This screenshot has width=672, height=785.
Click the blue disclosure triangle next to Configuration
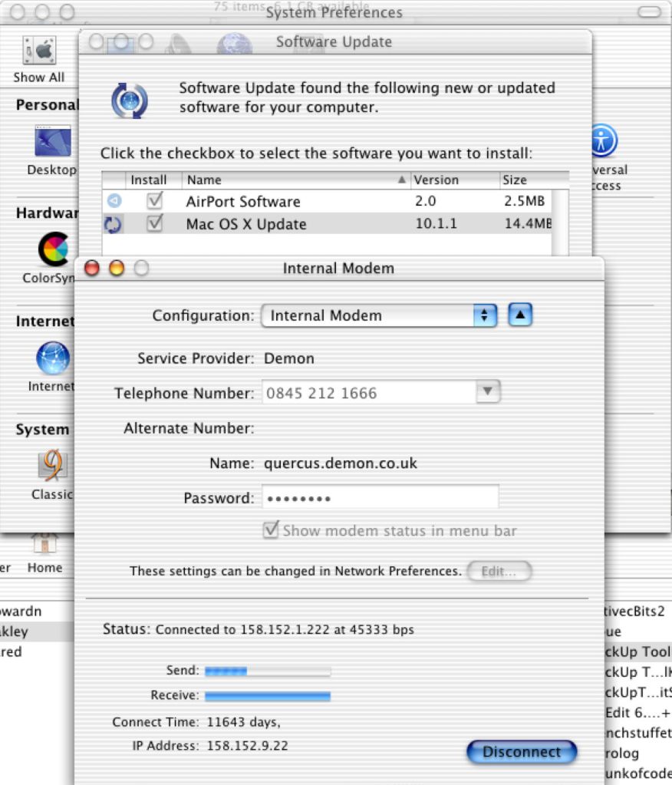520,315
